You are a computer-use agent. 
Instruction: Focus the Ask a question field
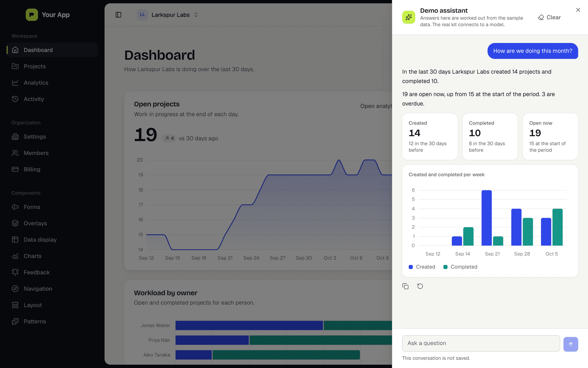(481, 343)
